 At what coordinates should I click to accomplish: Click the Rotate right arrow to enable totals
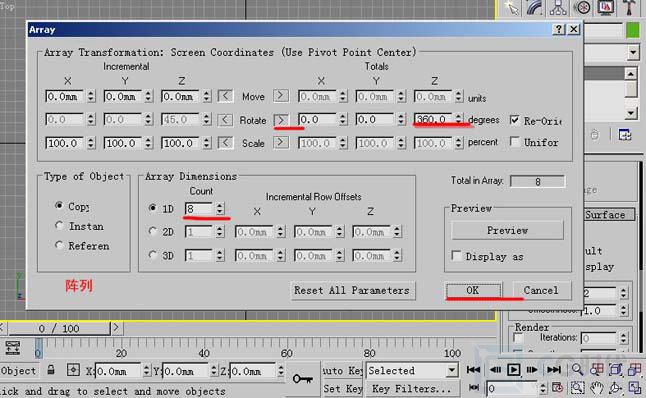pyautogui.click(x=281, y=120)
